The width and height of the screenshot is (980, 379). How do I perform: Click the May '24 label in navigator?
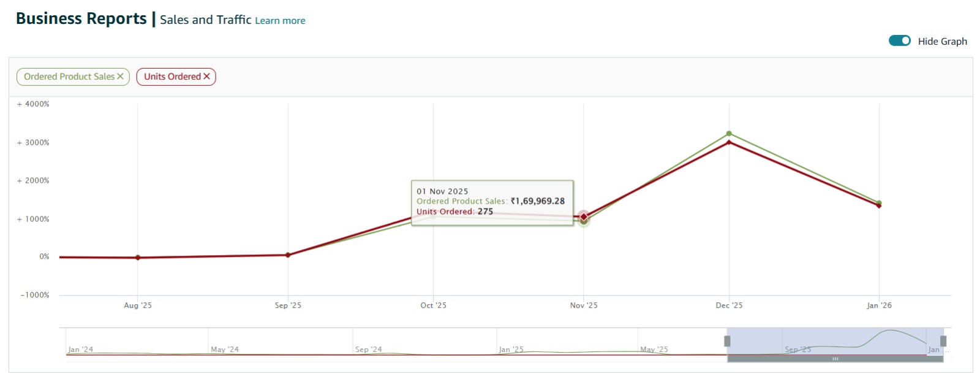(225, 350)
